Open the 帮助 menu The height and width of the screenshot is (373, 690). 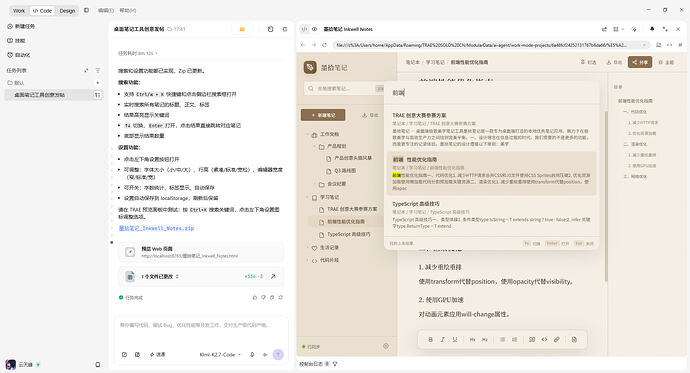[x=128, y=11]
